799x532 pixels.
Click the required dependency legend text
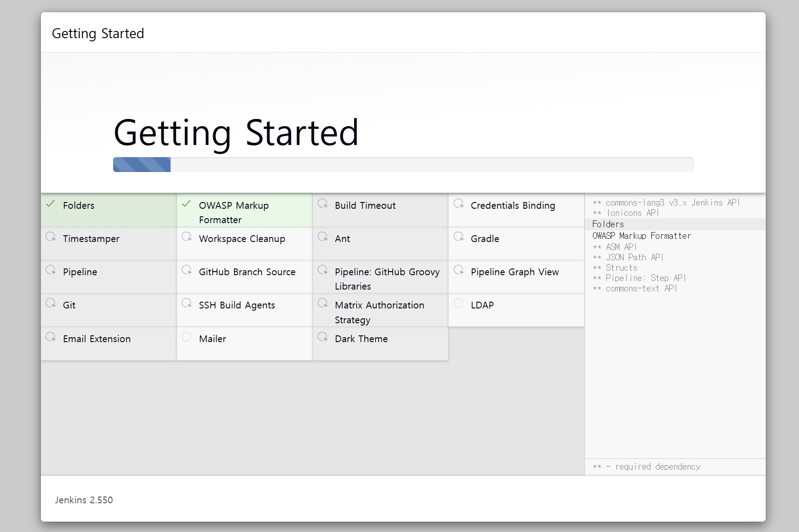[646, 467]
